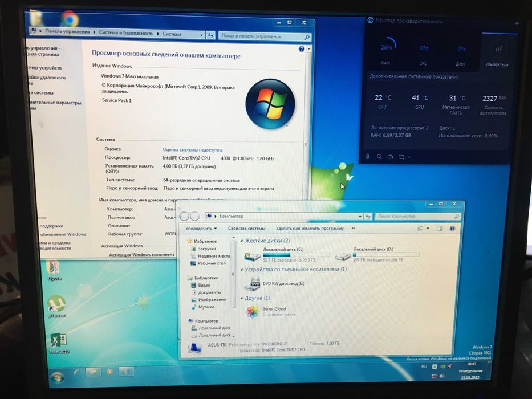Screen dimensions: 532x399
Task: Expand more tools arrow in performance monitor
Action: click(x=409, y=157)
